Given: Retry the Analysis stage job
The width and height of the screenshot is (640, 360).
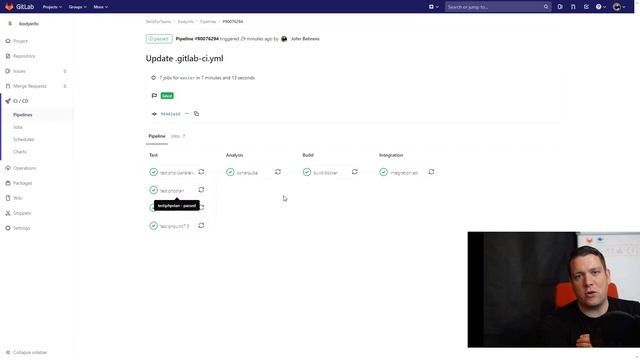Looking at the screenshot, I should (278, 172).
